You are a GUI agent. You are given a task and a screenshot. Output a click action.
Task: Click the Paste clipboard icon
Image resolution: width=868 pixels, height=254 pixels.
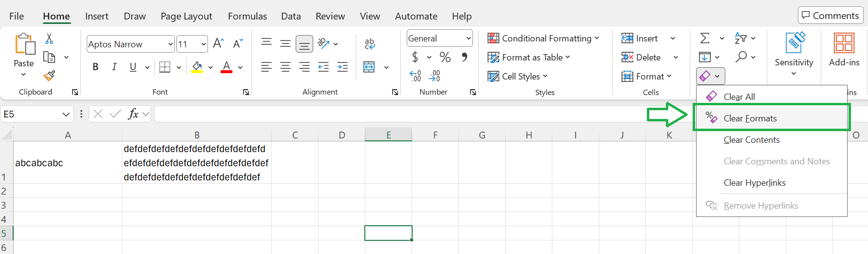point(24,44)
